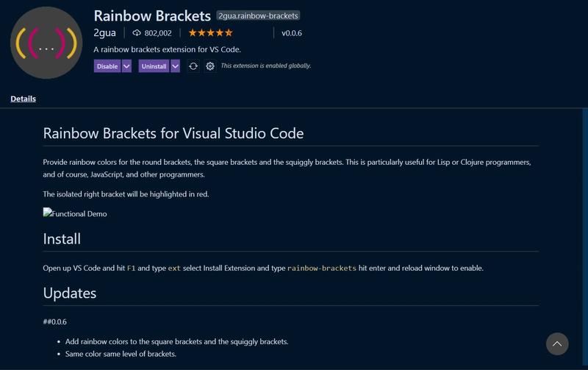Click the Install section heading

[62, 238]
